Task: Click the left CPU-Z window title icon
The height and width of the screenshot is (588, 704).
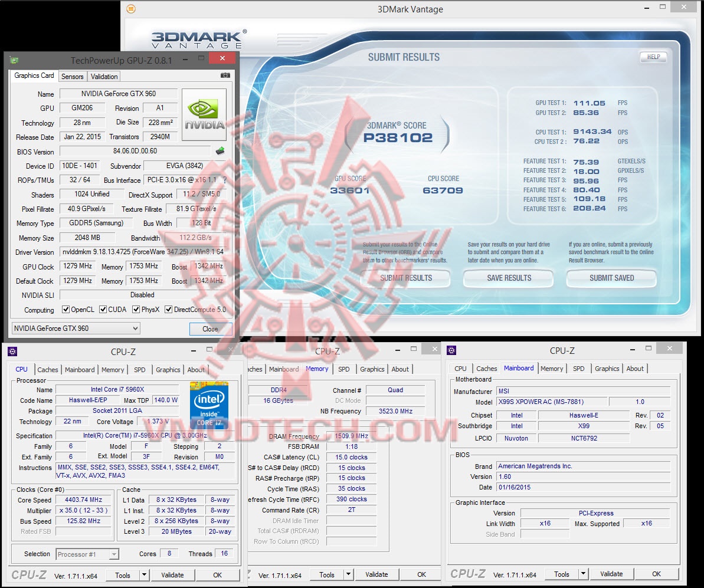Action: pyautogui.click(x=12, y=352)
